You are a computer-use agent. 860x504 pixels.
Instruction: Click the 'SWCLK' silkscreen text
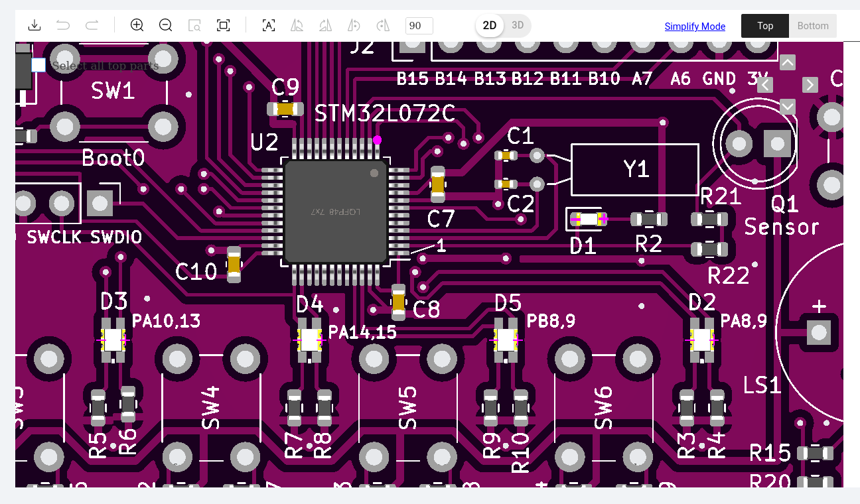coord(55,237)
